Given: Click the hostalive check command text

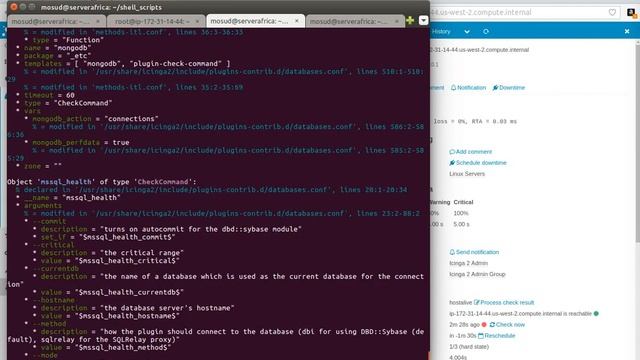Looking at the screenshot, I should pos(460,302).
